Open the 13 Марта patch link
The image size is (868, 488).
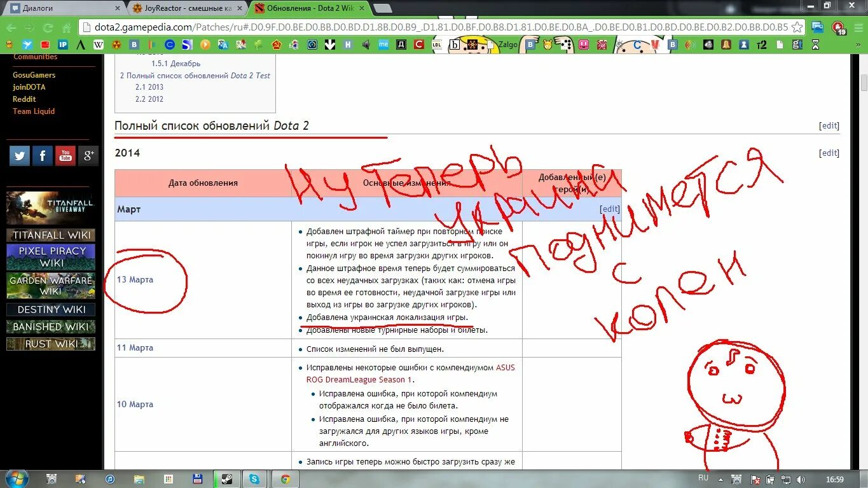click(x=135, y=280)
